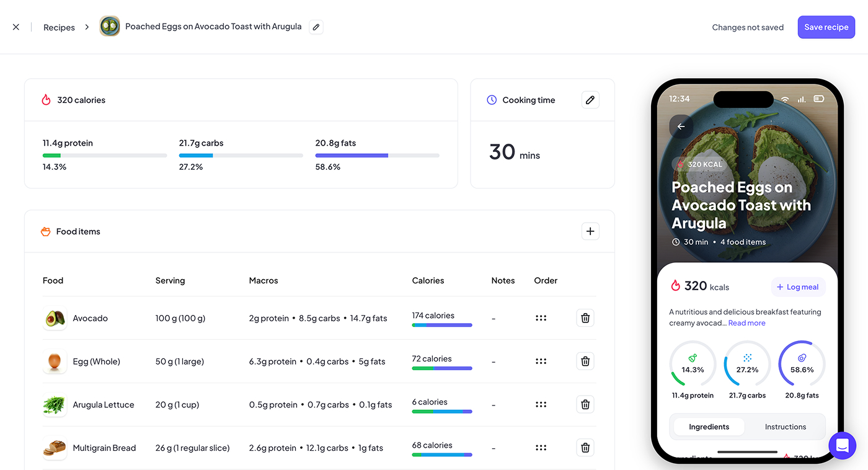Click the back arrow in the phone preview
Screen dimensions: 868x470
680,126
